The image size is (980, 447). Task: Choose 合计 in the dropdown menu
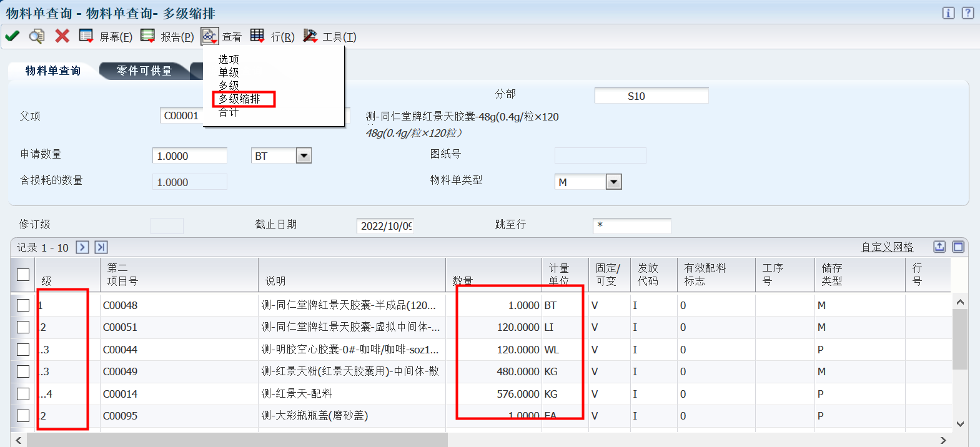229,112
